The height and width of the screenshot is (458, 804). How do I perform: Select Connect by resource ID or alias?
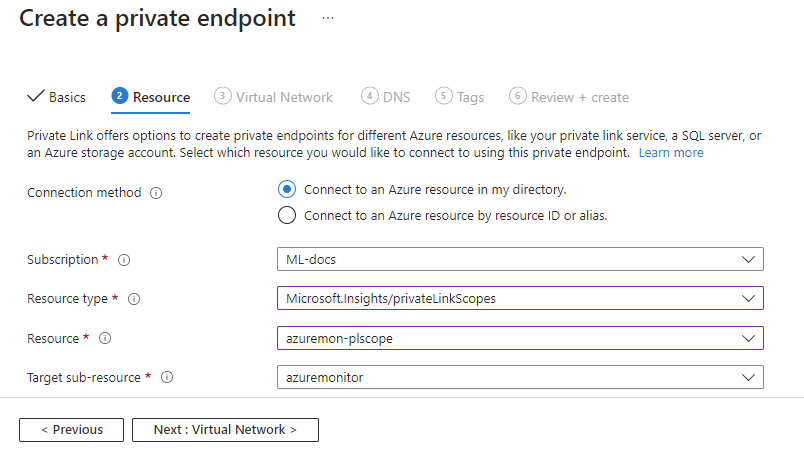[x=287, y=215]
